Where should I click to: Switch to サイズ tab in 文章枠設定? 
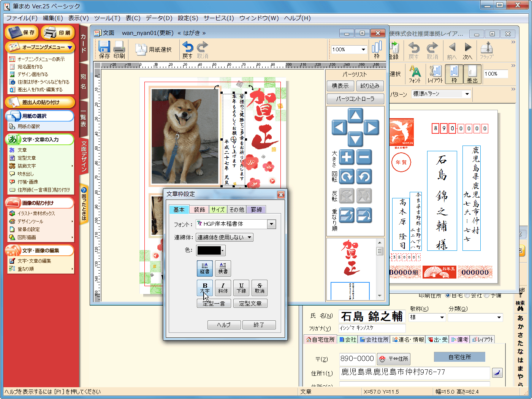point(218,210)
